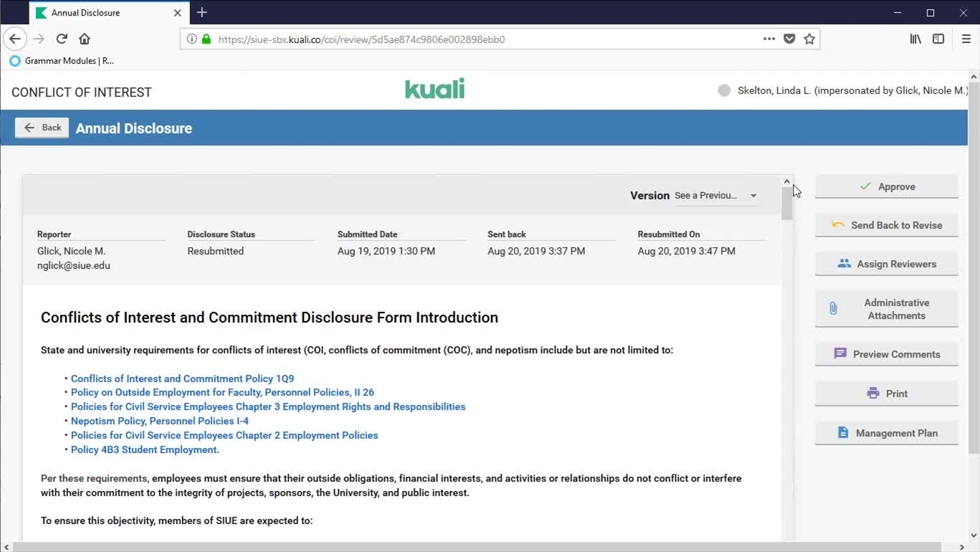The image size is (980, 552).
Task: Bookmark this page with star icon
Action: coord(809,39)
